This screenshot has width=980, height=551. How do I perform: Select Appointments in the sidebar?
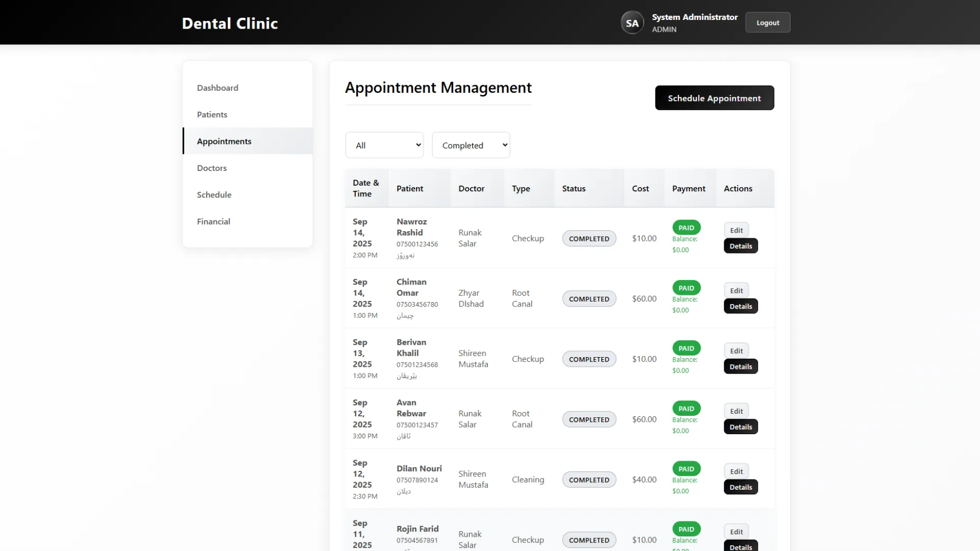(248, 141)
